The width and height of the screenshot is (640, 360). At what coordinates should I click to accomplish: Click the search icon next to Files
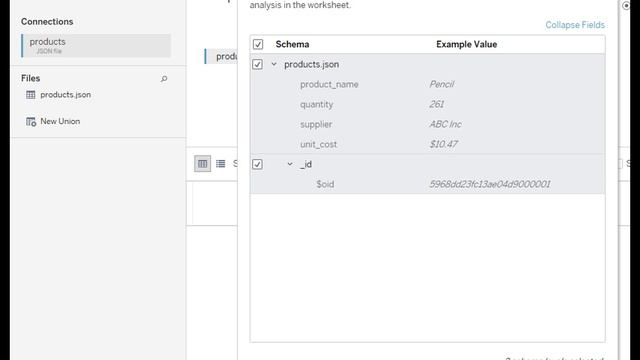tap(164, 78)
